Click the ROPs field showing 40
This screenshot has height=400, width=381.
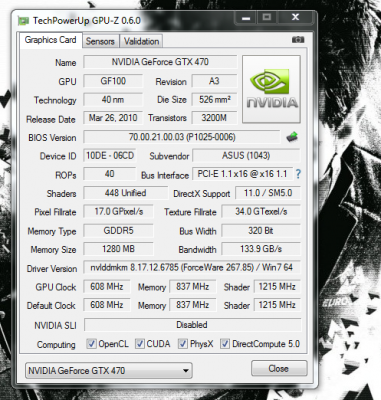tap(110, 174)
